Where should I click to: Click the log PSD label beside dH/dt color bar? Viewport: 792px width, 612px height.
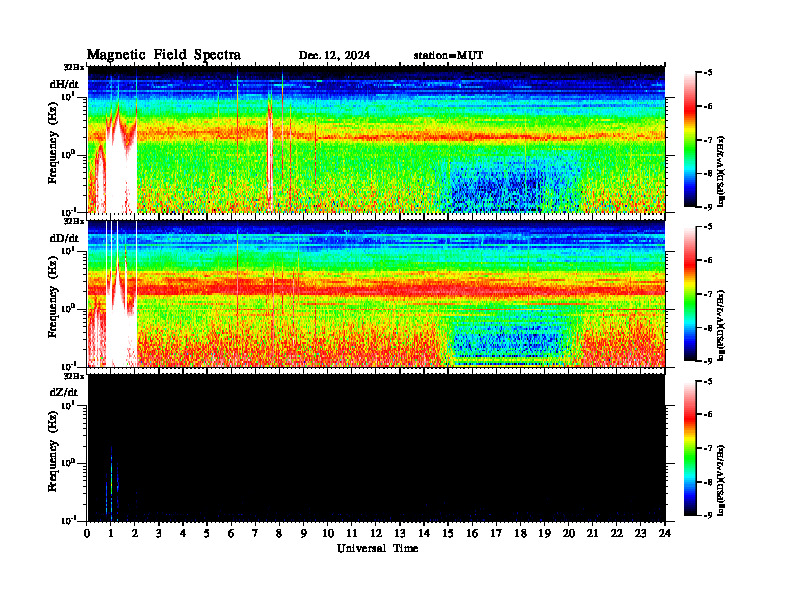tap(721, 171)
